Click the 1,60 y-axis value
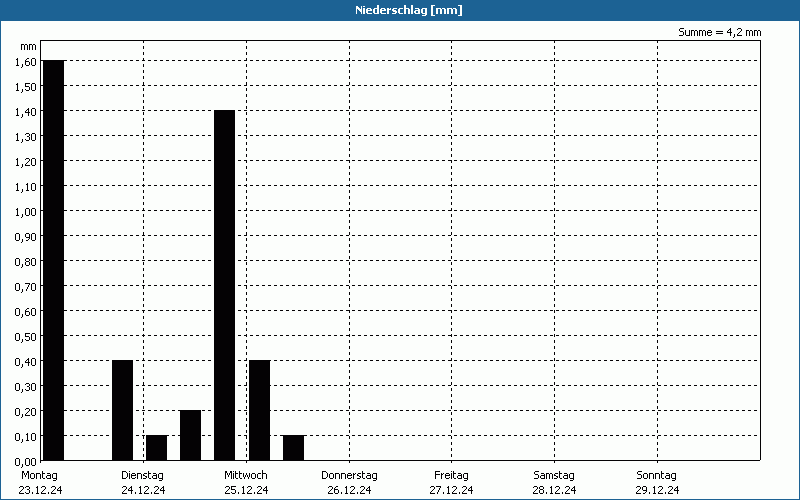 (x=26, y=62)
